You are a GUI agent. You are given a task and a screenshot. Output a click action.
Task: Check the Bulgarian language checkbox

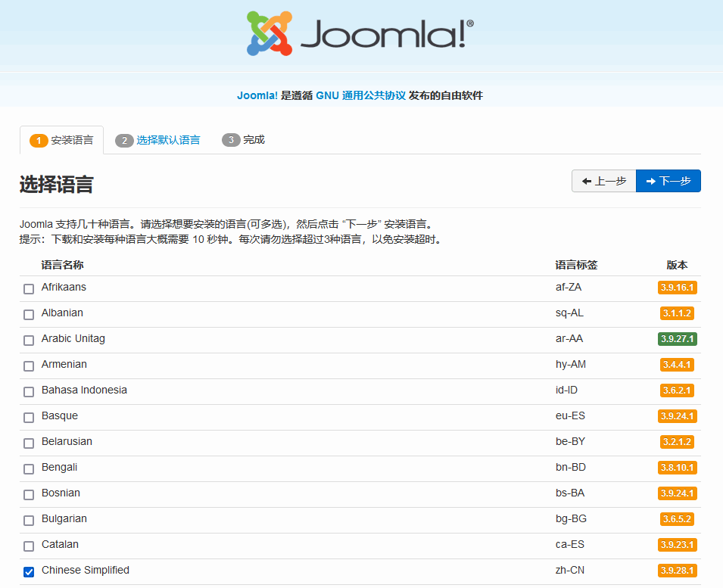(29, 521)
